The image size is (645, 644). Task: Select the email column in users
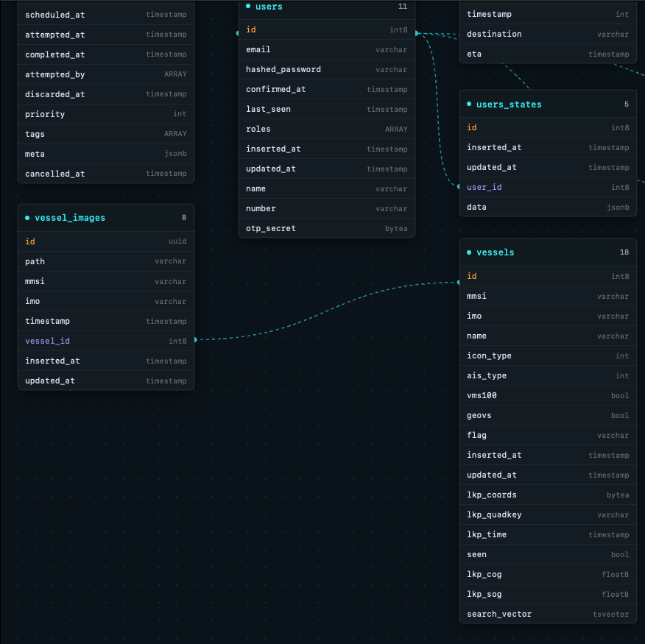click(327, 50)
